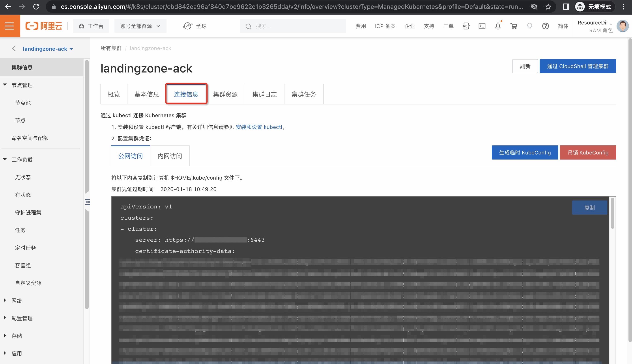Switch to the 基本信息 tab

[147, 94]
